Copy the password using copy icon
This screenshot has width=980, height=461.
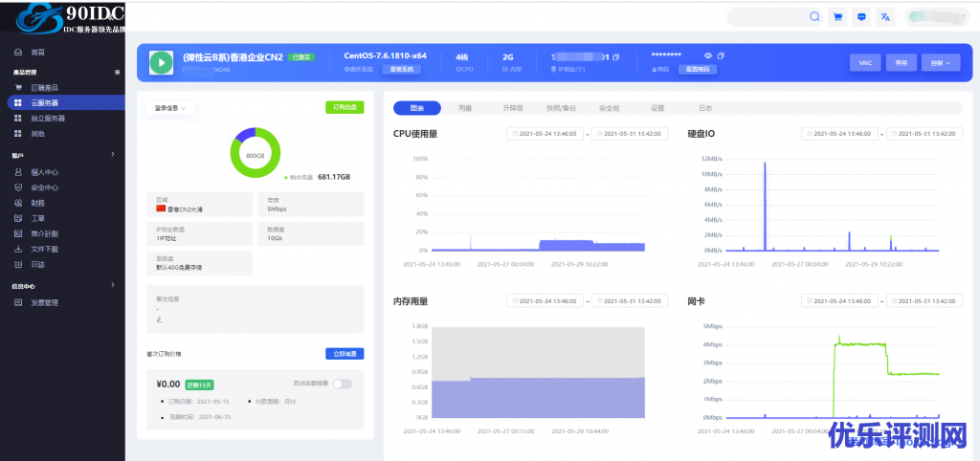click(723, 56)
